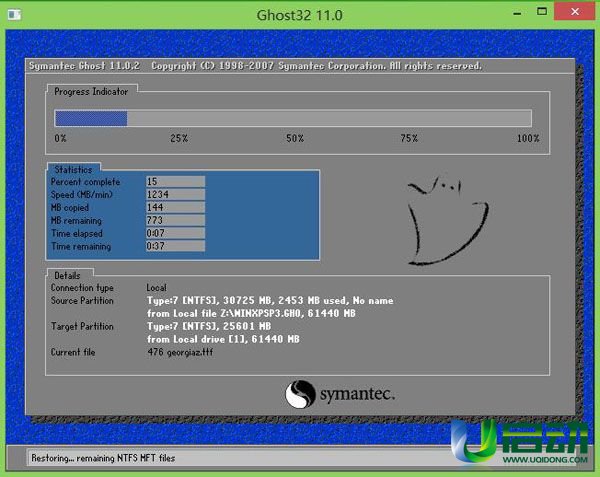Select the Time remaining value field
The image size is (600, 477).
[175, 246]
